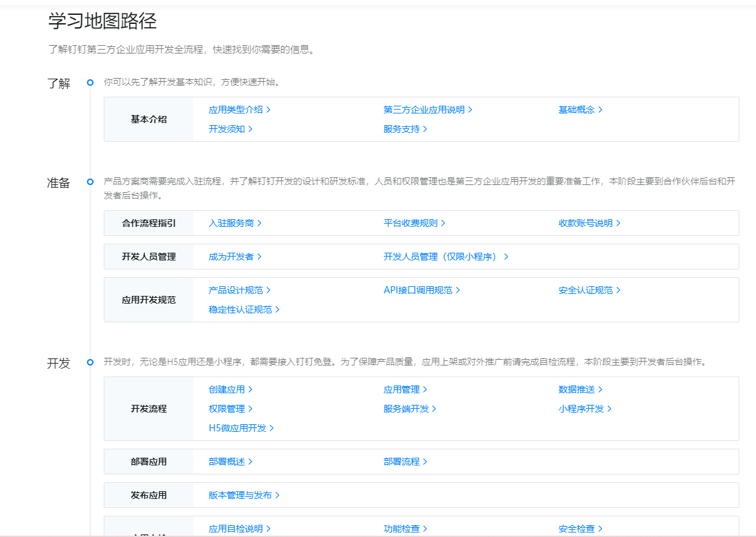Open 数据推送 link
Viewport: 756px width, 537px height.
point(580,389)
